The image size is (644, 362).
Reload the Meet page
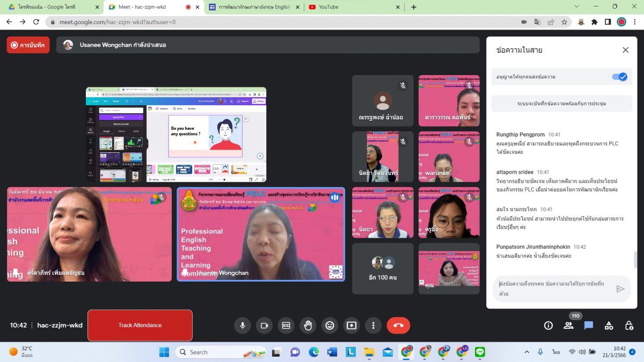(36, 22)
